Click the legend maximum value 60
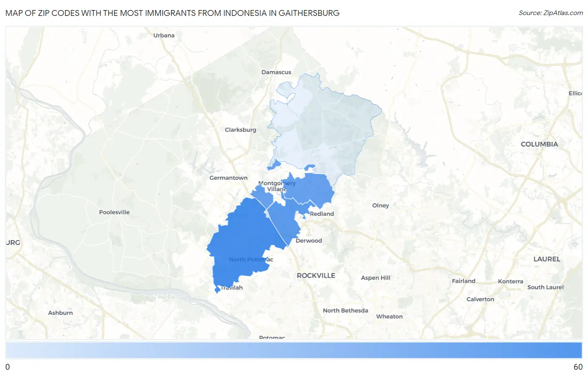The image size is (588, 376). [x=578, y=367]
